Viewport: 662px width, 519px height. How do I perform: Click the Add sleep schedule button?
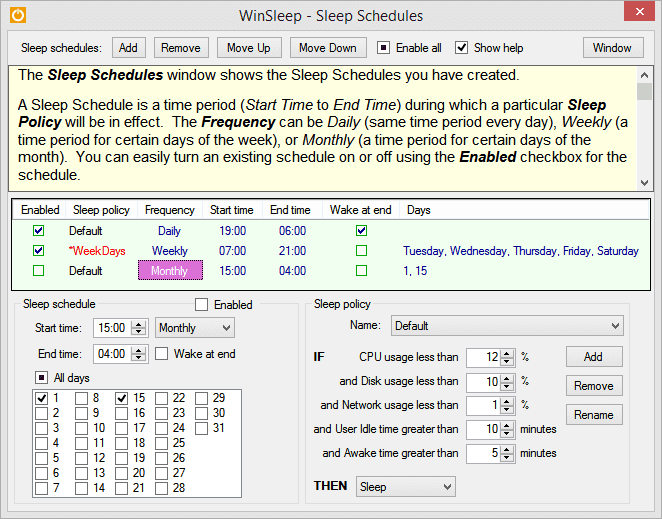[x=128, y=48]
